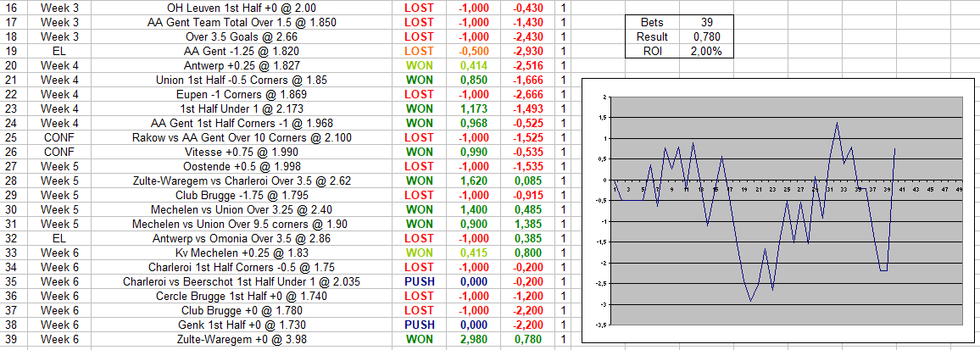Click 'Charleroi vs Beerschot 1st Half Under 1' cell
This screenshot has height=350, width=980.
[x=242, y=281]
